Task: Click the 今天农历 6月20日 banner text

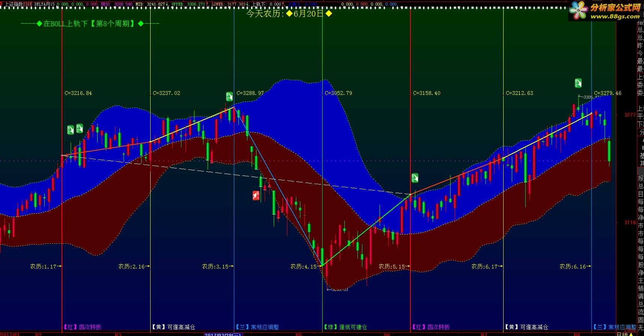Action: (289, 13)
